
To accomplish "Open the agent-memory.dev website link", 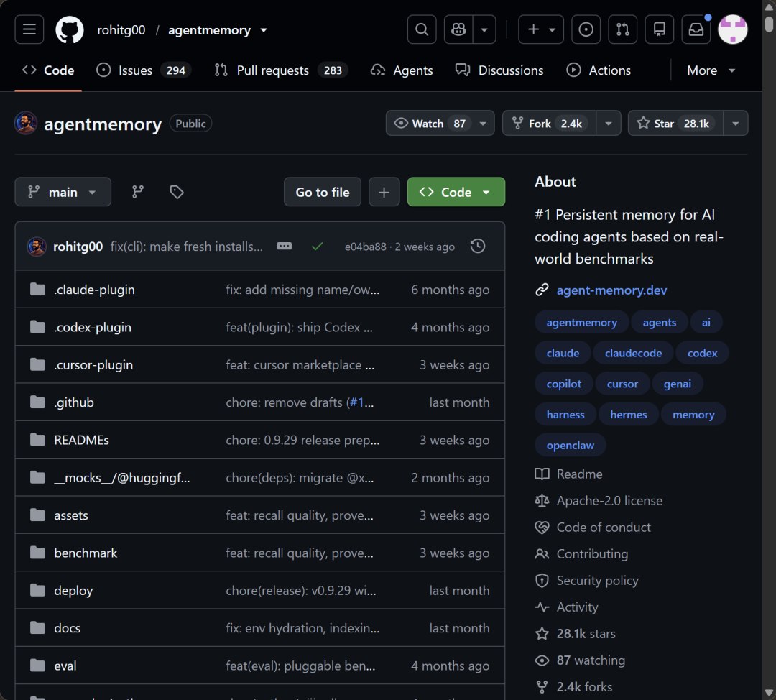I will (611, 290).
